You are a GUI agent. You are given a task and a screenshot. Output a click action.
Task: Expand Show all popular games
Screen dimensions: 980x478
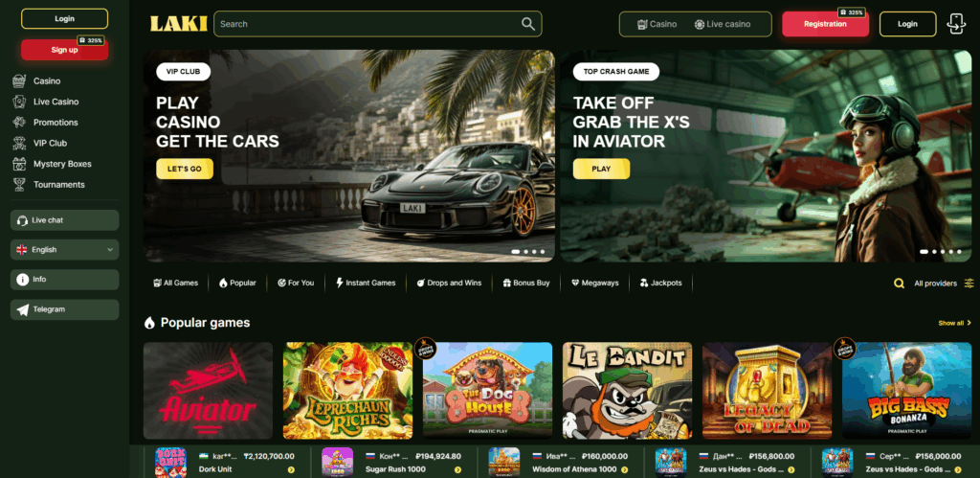954,323
